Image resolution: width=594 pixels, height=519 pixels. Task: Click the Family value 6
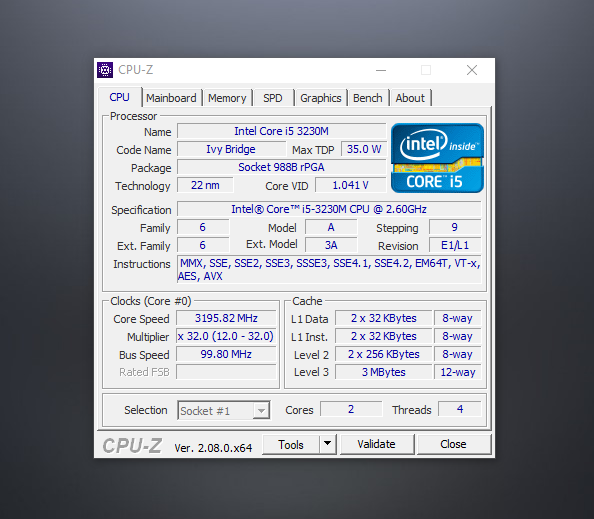click(x=203, y=227)
